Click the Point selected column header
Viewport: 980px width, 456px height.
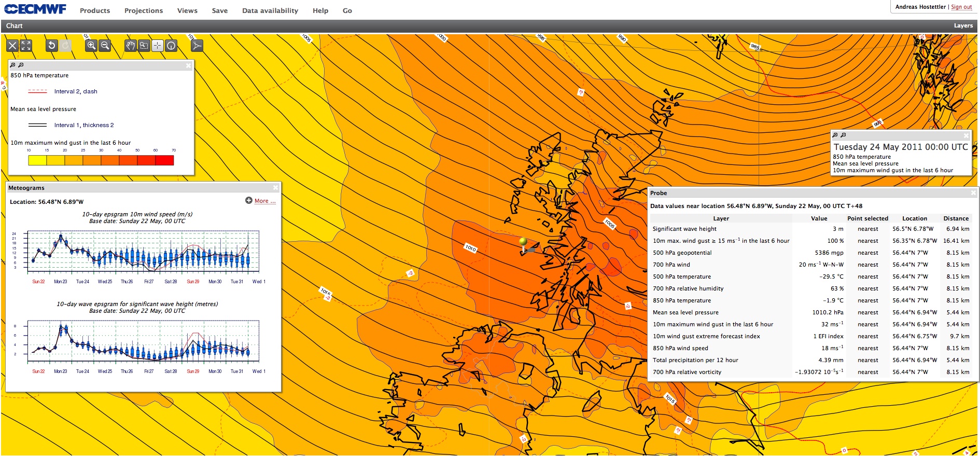tap(868, 218)
